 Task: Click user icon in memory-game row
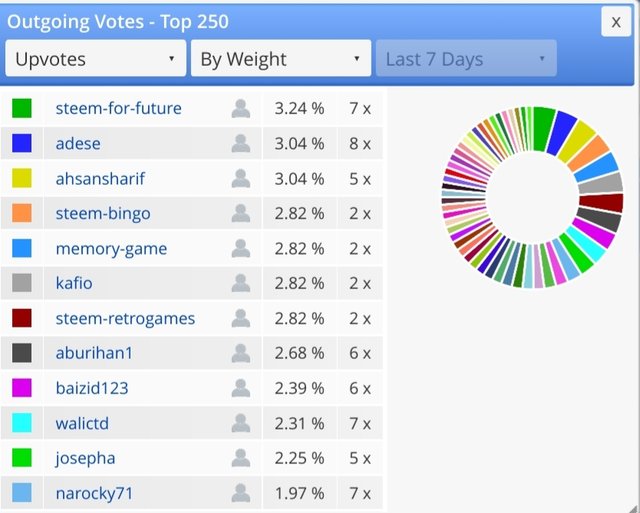click(240, 249)
